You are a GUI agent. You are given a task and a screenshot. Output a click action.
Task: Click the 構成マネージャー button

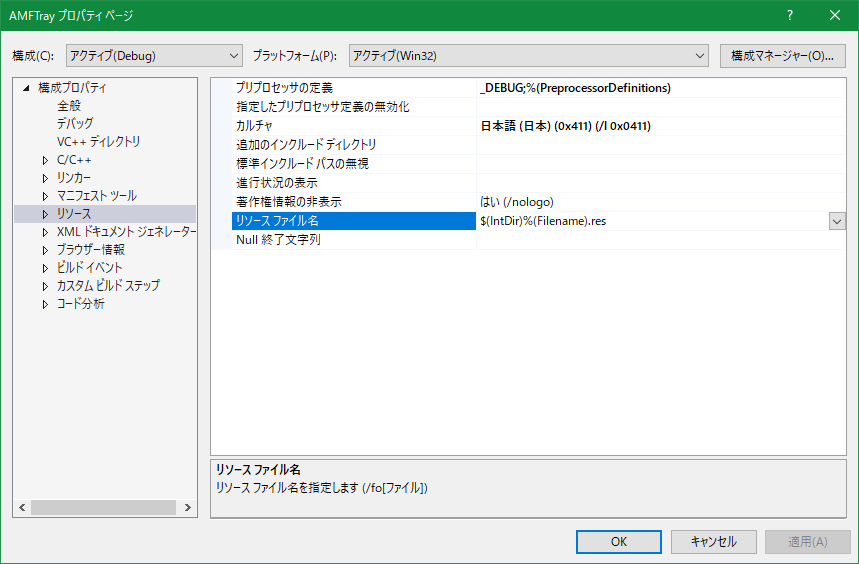(x=782, y=55)
